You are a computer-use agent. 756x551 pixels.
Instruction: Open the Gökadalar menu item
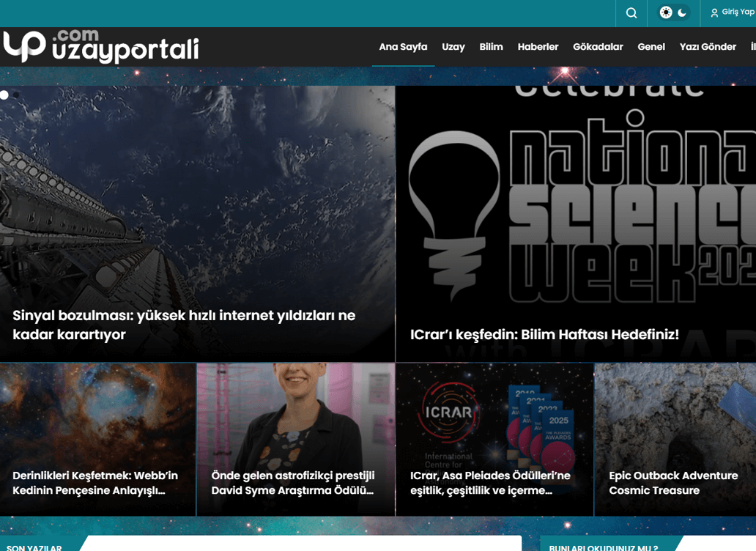click(x=598, y=47)
